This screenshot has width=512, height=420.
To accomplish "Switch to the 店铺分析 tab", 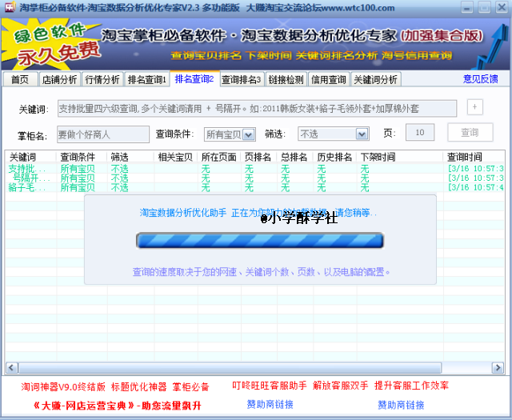I will click(x=59, y=79).
